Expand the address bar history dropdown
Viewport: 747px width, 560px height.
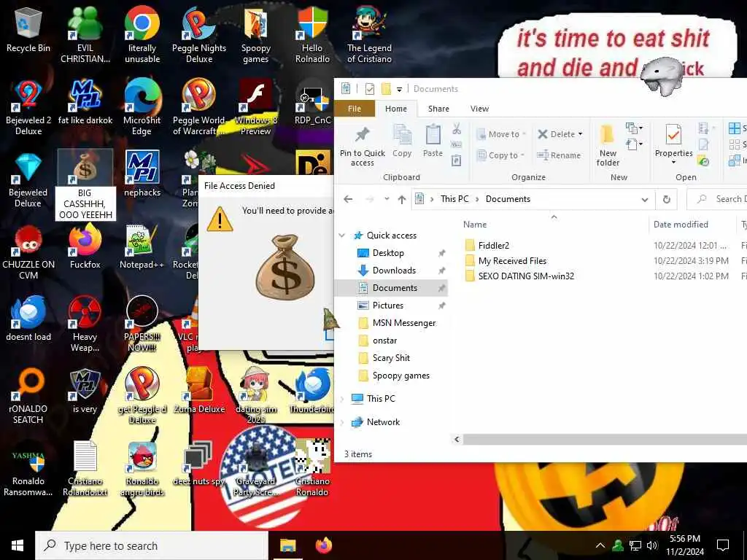click(x=645, y=200)
